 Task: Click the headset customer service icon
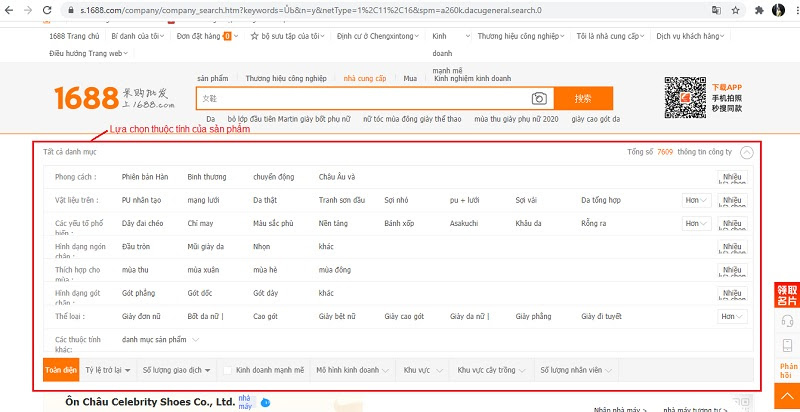787,320
